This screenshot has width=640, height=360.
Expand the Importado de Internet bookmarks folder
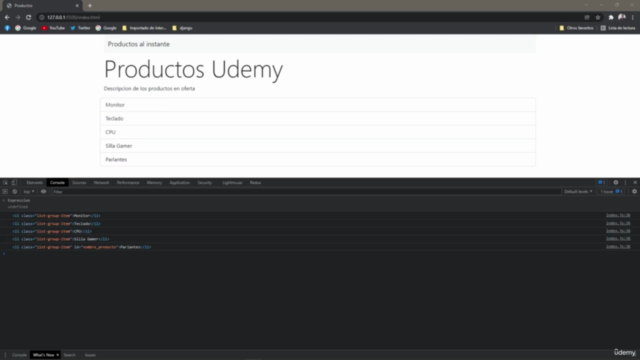coord(144,28)
